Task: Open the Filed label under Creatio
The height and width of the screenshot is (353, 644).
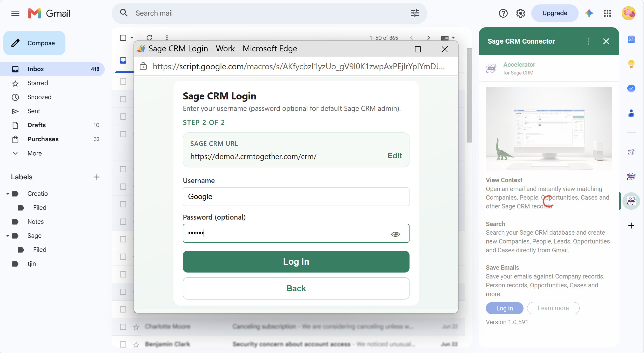Action: [x=40, y=208]
